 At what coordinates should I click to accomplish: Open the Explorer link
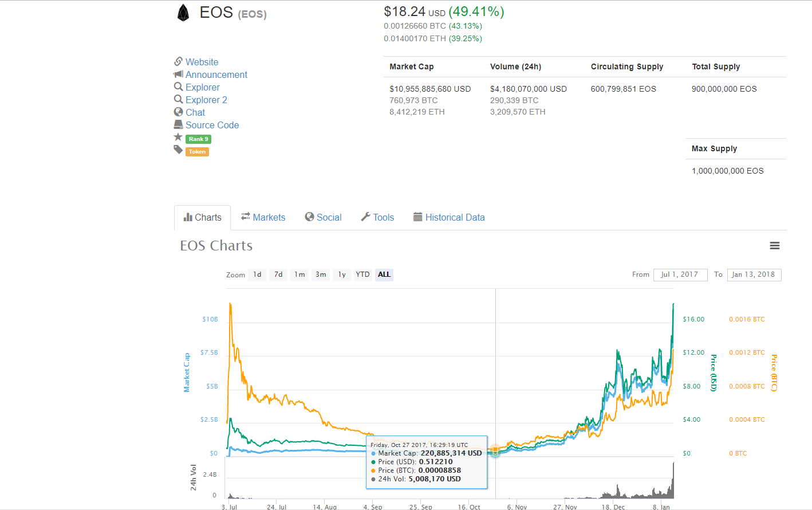coord(203,87)
